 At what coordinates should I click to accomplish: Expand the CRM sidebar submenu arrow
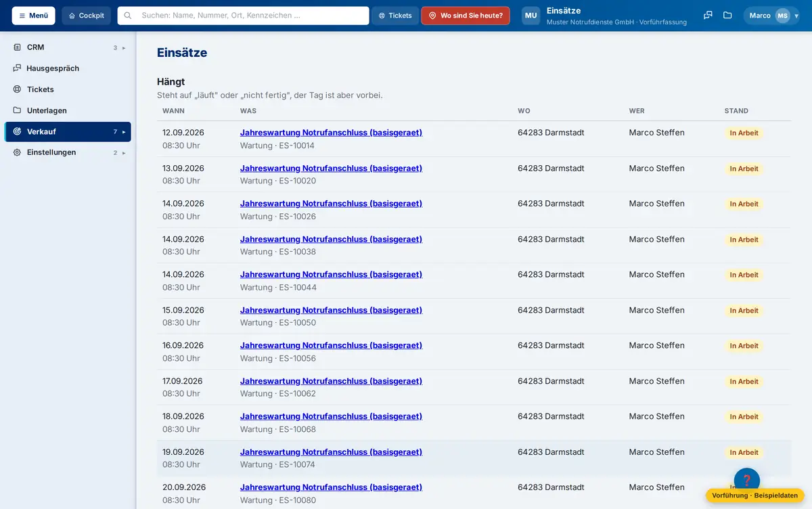tap(124, 48)
